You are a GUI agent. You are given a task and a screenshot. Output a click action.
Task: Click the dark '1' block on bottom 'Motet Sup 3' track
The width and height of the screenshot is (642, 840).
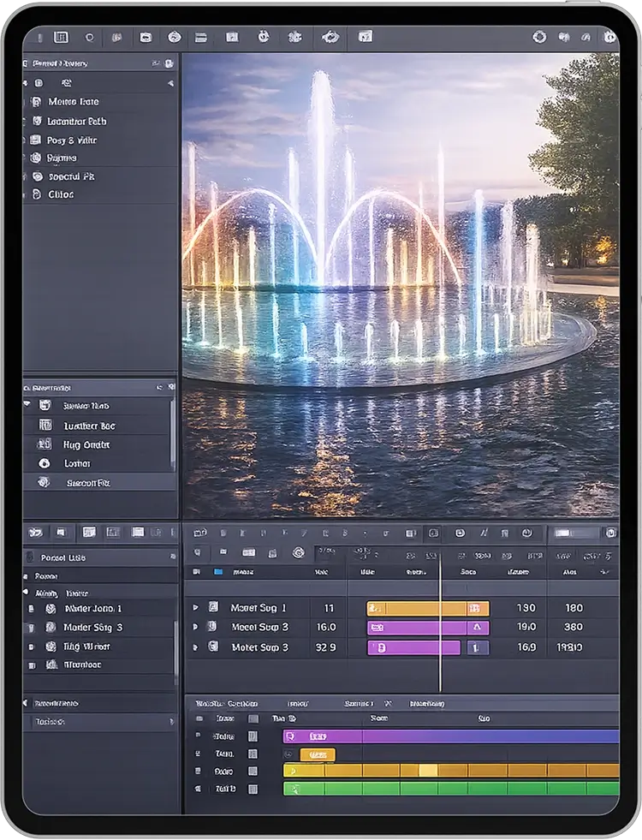[477, 647]
